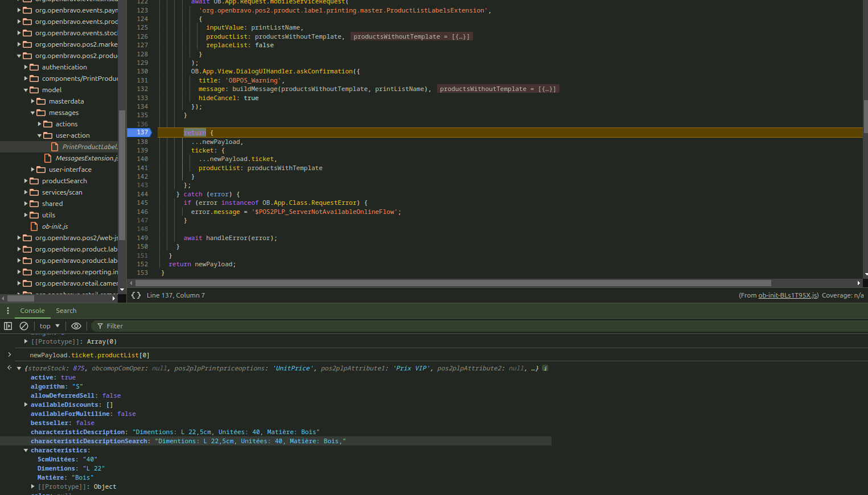Clear the console with the ban icon
The image size is (868, 495).
coord(24,326)
